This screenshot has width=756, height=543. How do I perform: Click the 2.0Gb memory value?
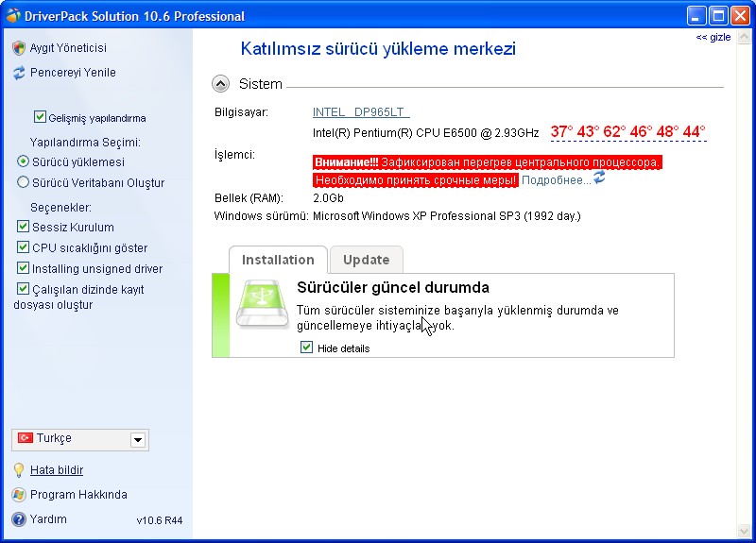click(x=328, y=198)
